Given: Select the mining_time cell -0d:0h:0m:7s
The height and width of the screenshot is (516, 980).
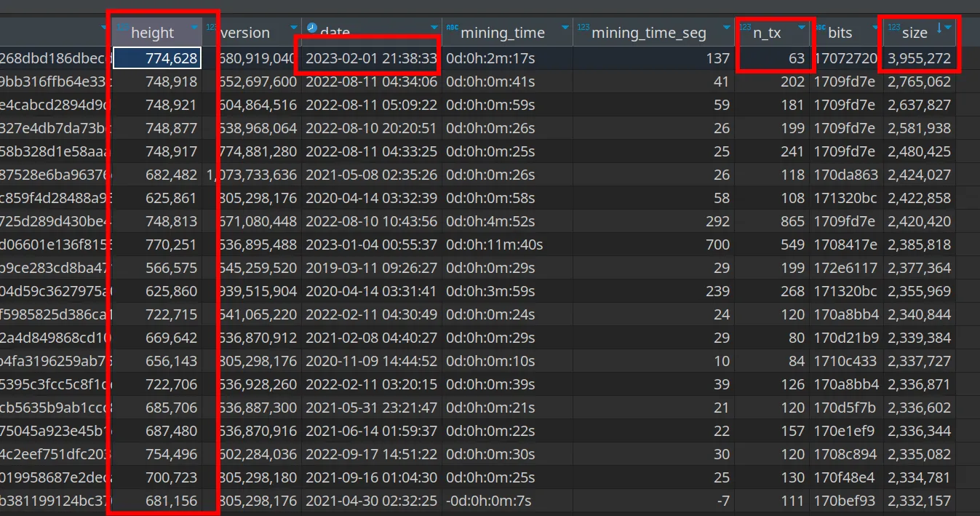Looking at the screenshot, I should pyautogui.click(x=507, y=501).
